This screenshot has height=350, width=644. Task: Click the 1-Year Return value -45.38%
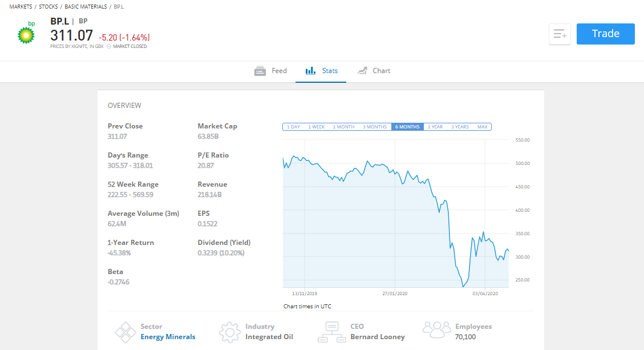click(119, 254)
